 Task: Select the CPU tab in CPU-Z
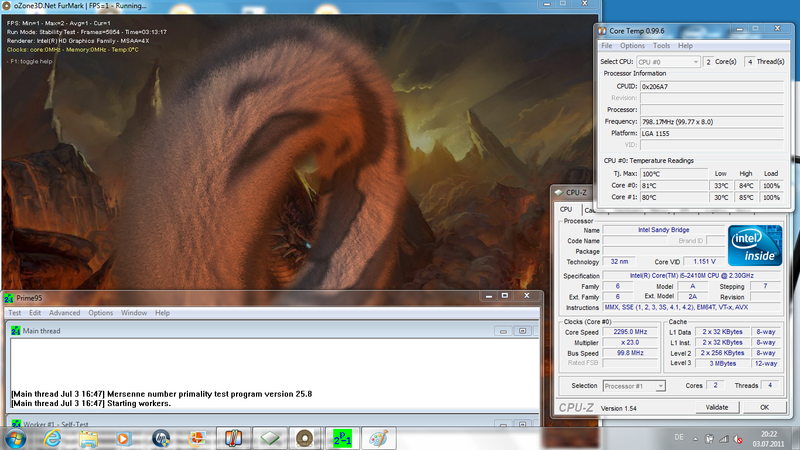(566, 209)
